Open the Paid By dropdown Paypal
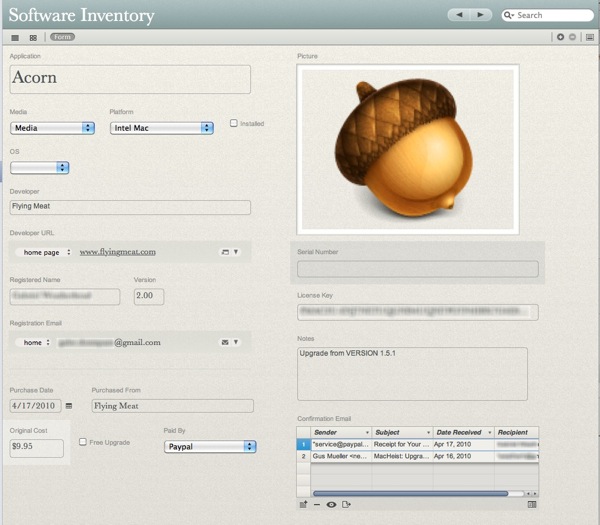This screenshot has height=525, width=600. pos(210,447)
